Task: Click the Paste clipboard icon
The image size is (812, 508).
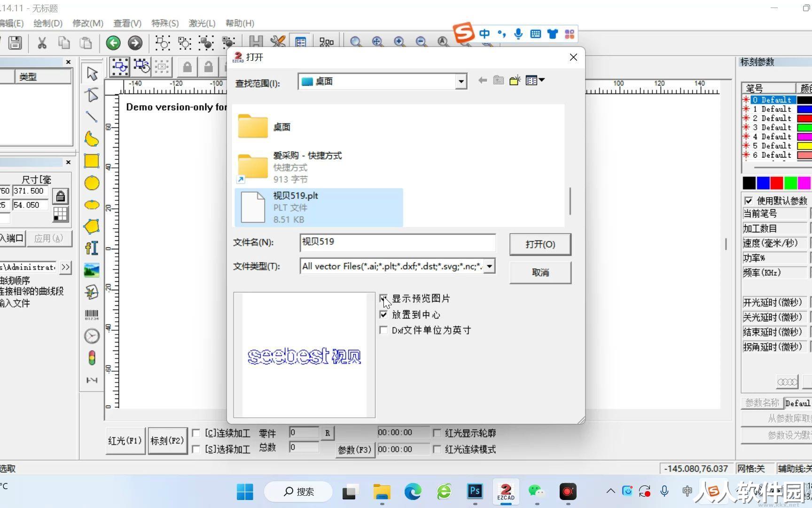Action: pyautogui.click(x=86, y=43)
